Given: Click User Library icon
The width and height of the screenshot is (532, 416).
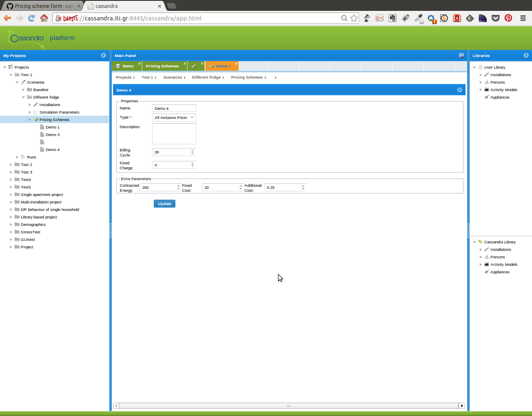Looking at the screenshot, I should 480,67.
